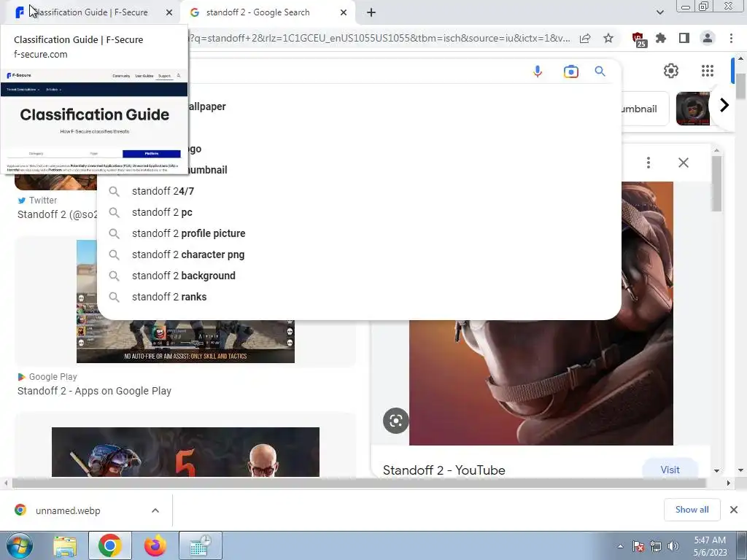Screen dimensions: 747x560
Task: Open the Standoff 2 Twitter result title
Action: 57,214
